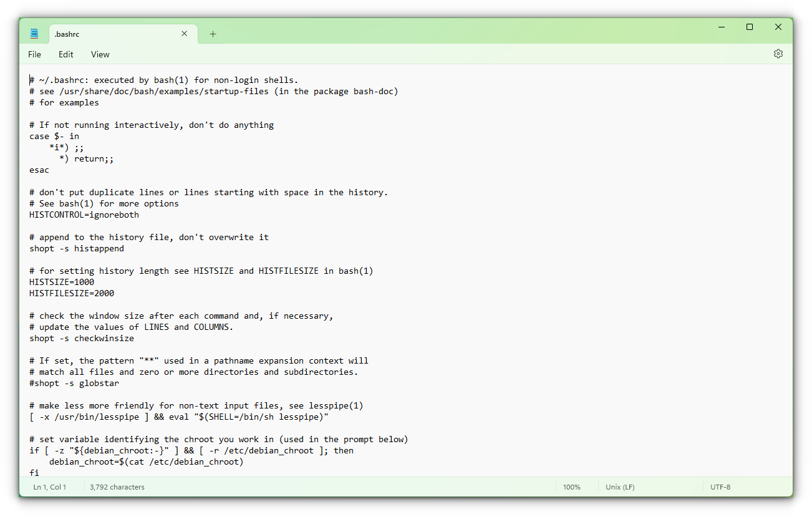Click the 'case $- in' line

pos(54,136)
